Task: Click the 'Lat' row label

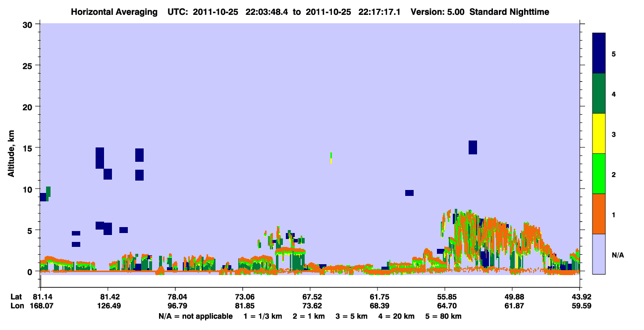Action: tap(17, 296)
